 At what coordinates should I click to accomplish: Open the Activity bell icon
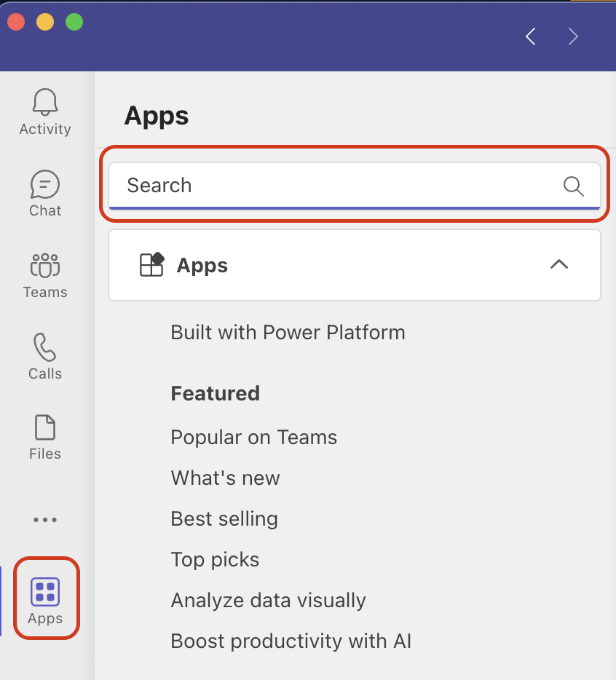coord(45,103)
